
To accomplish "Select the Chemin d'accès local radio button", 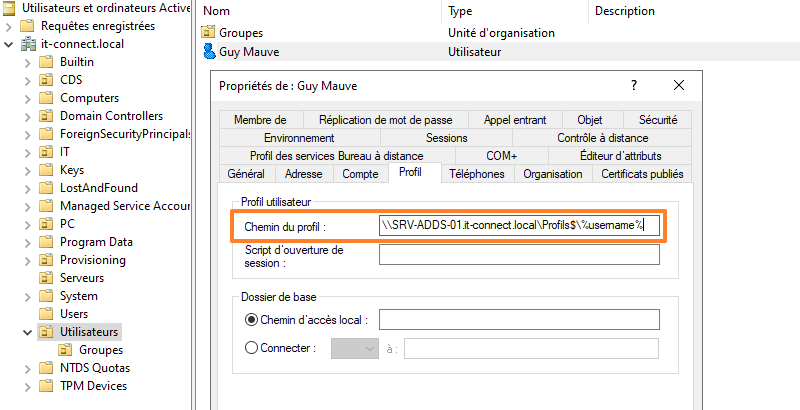I will [252, 320].
